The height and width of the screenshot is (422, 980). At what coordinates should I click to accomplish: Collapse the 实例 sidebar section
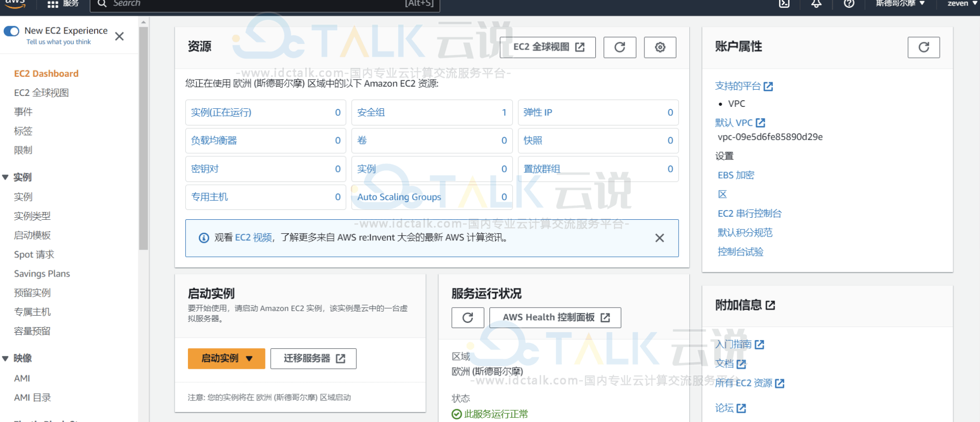[5, 177]
